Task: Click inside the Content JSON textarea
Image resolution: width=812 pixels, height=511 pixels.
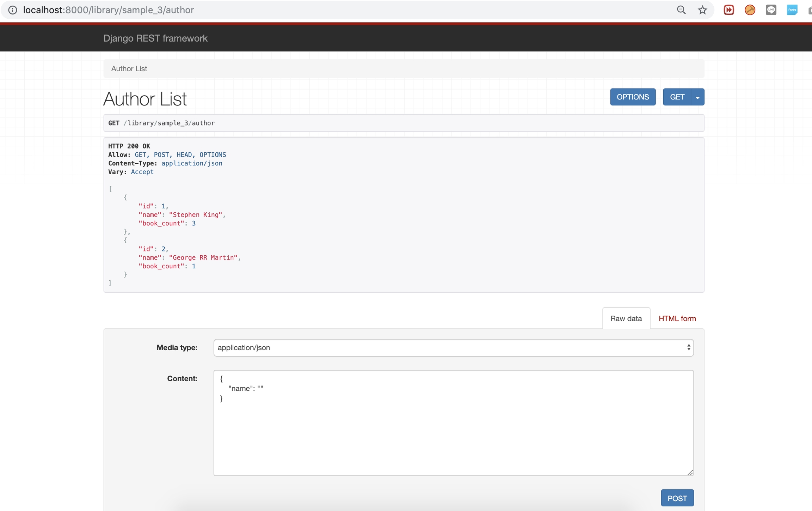Action: tap(453, 430)
